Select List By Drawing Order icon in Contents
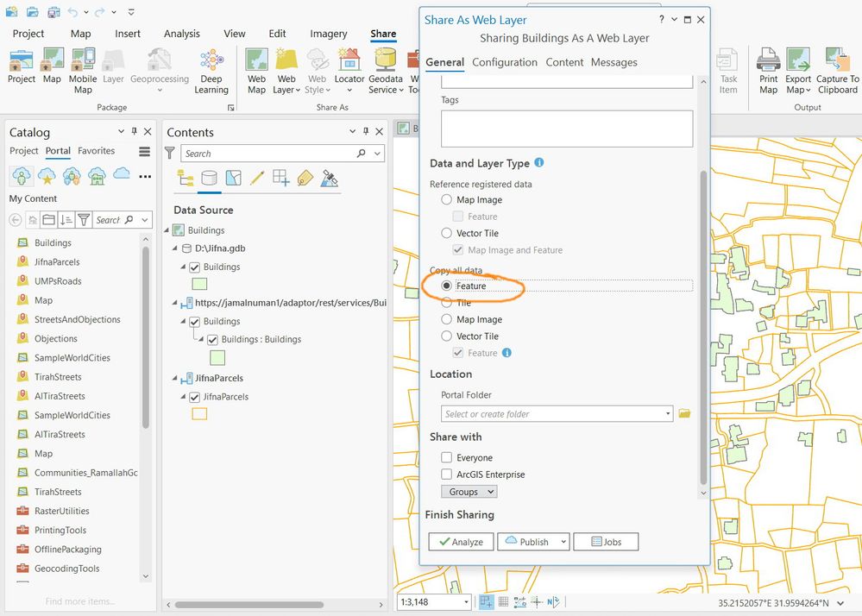Viewport: 862px width, 616px height. tap(185, 178)
